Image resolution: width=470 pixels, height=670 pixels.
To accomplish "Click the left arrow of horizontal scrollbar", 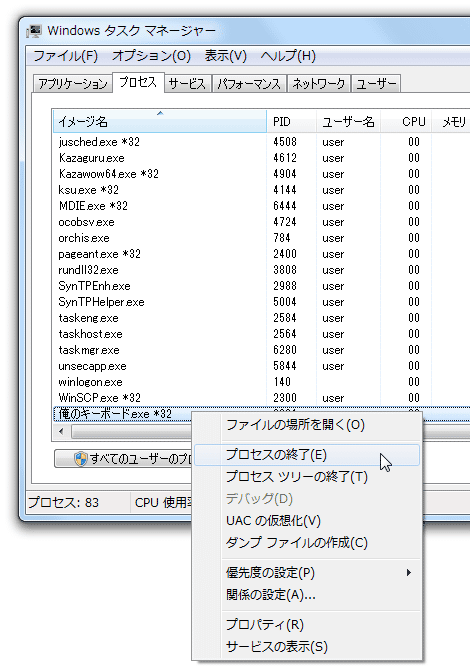I will [x=61, y=431].
